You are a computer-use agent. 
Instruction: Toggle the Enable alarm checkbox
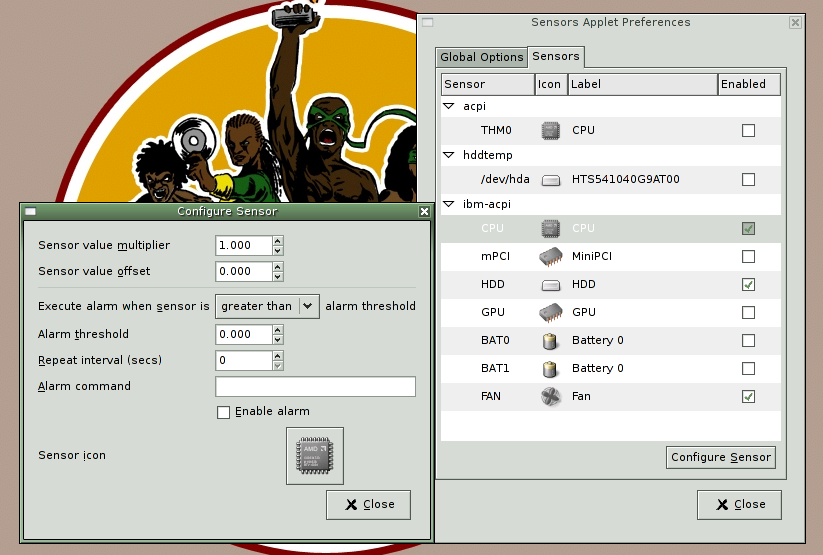pos(224,412)
